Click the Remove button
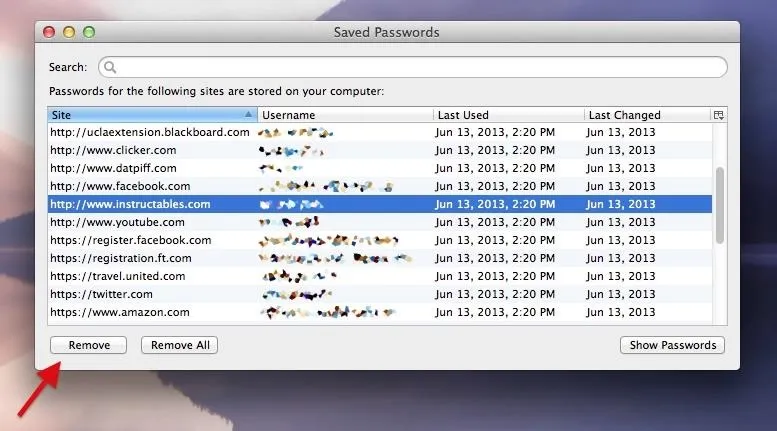Image resolution: width=777 pixels, height=431 pixels. (x=89, y=345)
